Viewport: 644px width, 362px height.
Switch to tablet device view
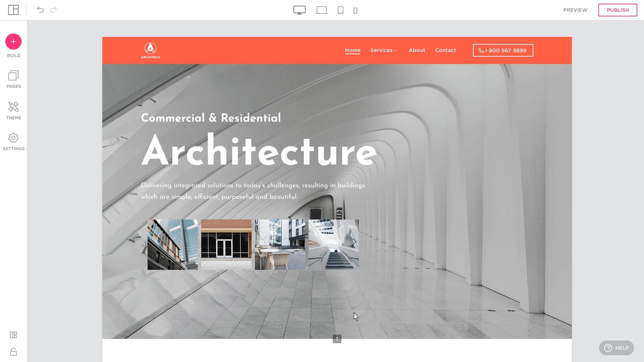(x=340, y=10)
